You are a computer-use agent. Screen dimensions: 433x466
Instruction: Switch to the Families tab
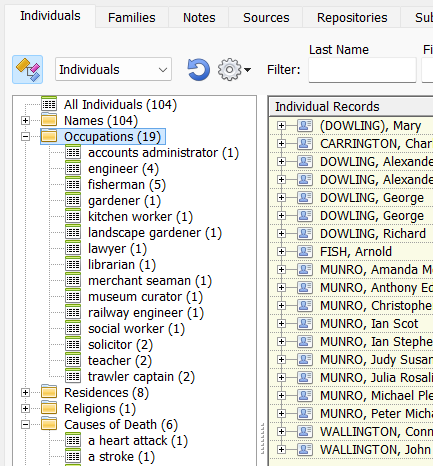pos(132,17)
